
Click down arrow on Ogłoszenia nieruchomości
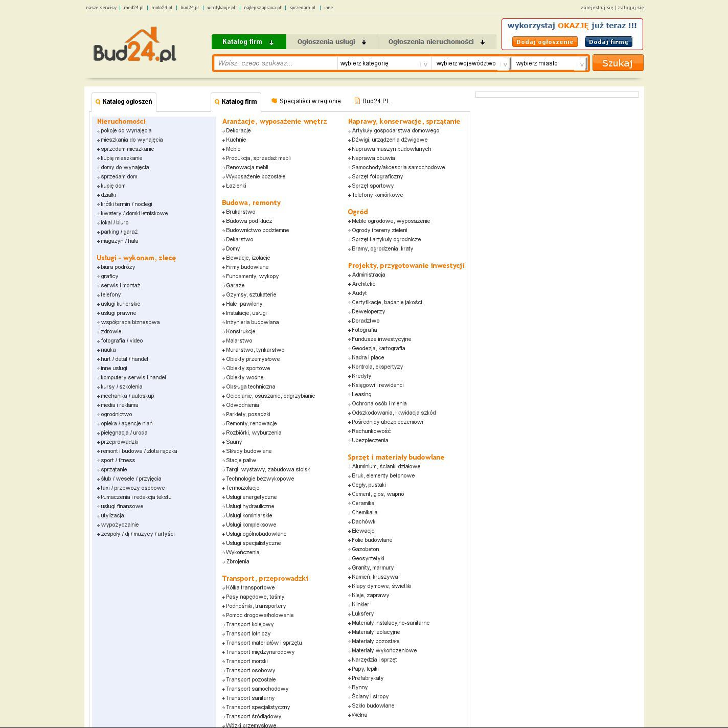click(x=482, y=42)
